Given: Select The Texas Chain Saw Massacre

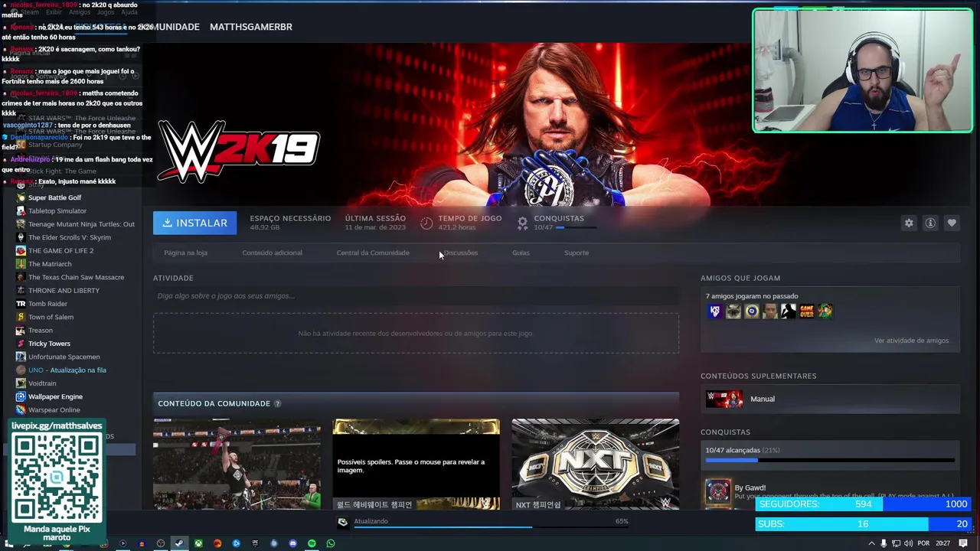Looking at the screenshot, I should click(x=76, y=277).
